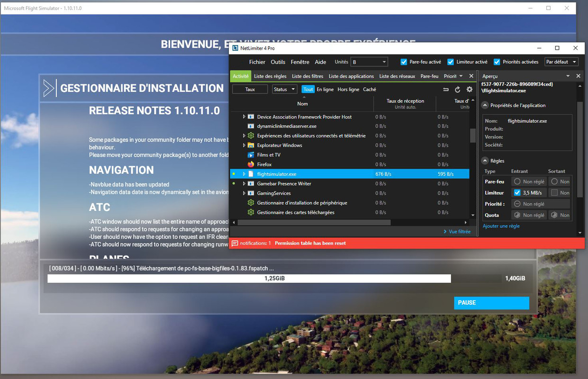Close the Aperçu panel with X
The height and width of the screenshot is (379, 588).
pos(578,76)
